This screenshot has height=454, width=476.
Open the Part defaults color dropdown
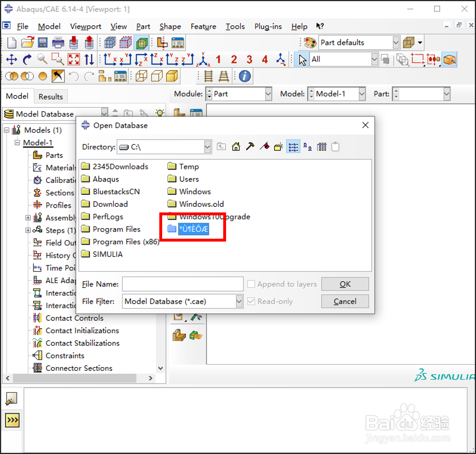coord(395,42)
